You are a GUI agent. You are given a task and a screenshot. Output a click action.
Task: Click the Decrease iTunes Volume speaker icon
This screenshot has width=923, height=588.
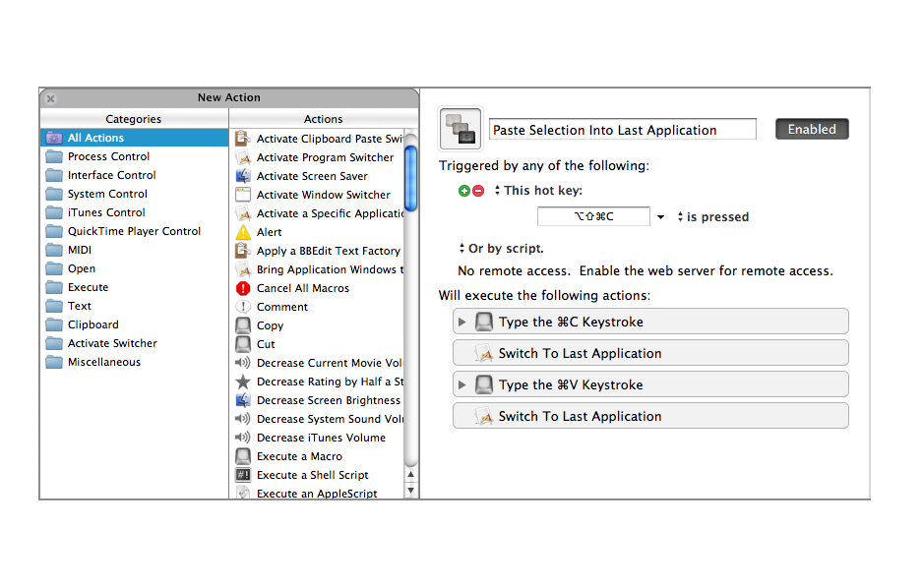click(243, 438)
